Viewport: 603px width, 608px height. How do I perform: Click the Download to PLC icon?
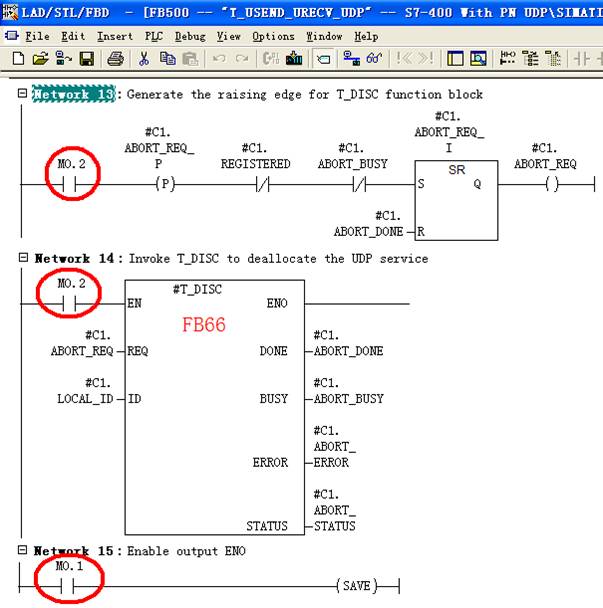[295, 59]
